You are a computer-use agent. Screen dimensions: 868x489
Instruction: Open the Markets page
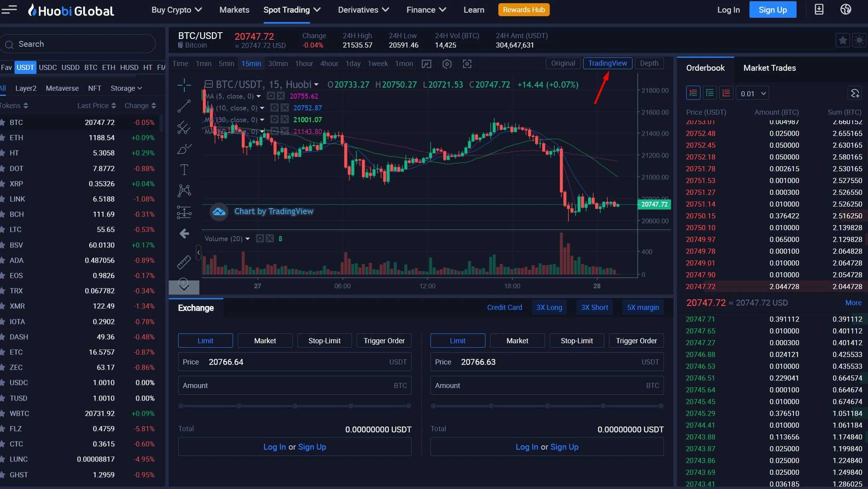coord(234,10)
